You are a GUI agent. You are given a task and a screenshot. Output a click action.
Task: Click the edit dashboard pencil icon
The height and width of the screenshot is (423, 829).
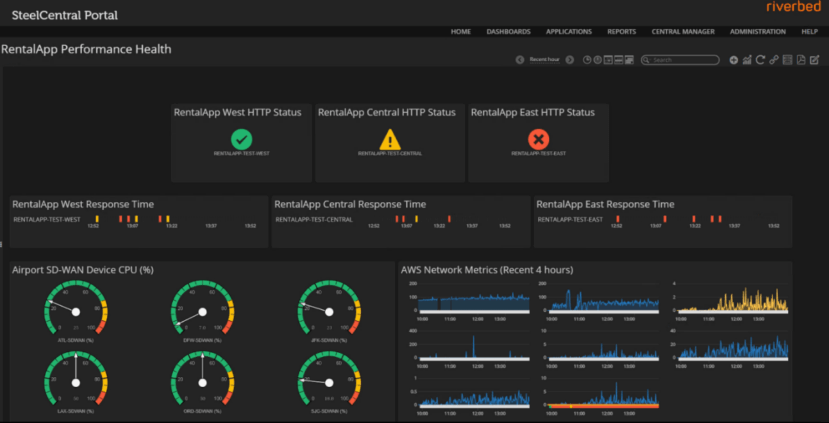[815, 60]
